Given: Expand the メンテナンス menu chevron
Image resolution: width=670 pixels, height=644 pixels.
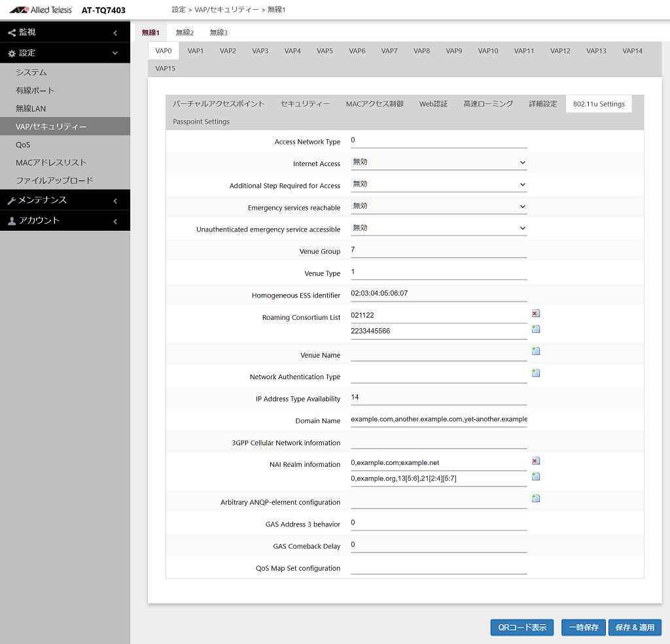Looking at the screenshot, I should click(x=115, y=201).
